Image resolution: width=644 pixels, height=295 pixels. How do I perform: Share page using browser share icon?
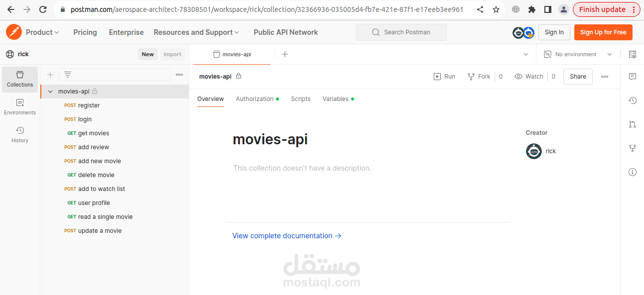tap(480, 9)
